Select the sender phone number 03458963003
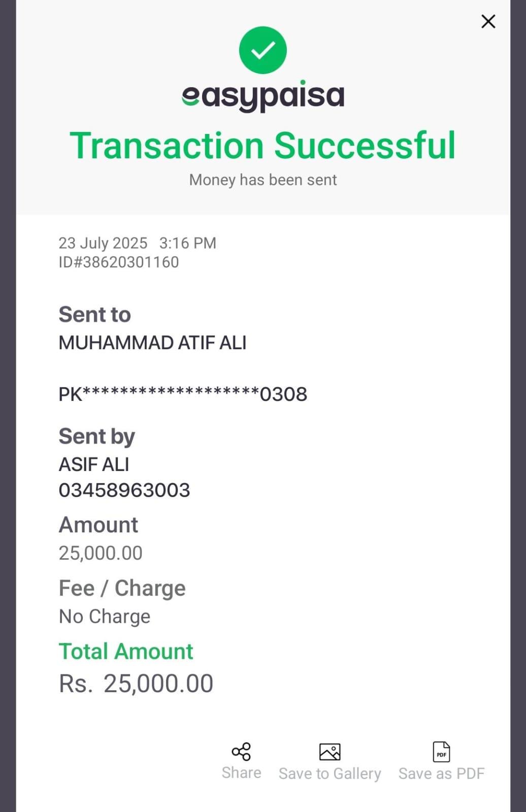Image resolution: width=526 pixels, height=812 pixels. tap(124, 490)
